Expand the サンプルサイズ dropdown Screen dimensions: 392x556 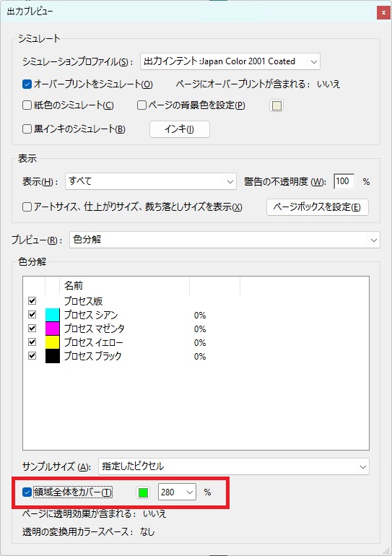[234, 466]
